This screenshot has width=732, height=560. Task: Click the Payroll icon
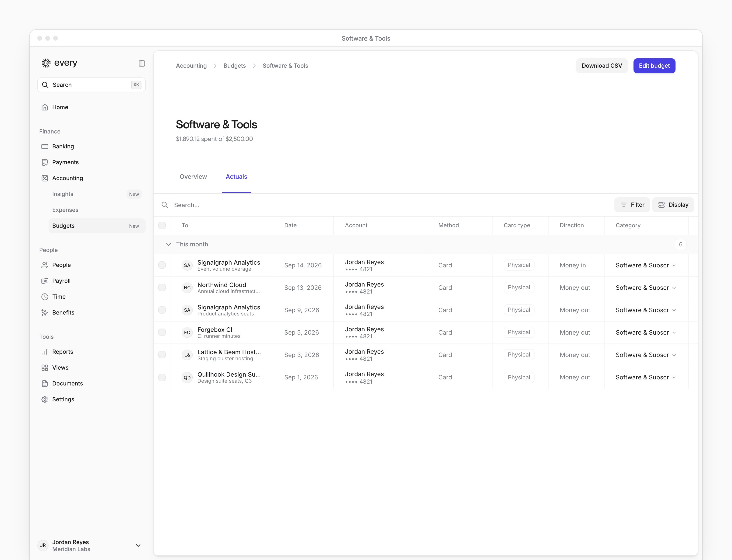coord(45,281)
